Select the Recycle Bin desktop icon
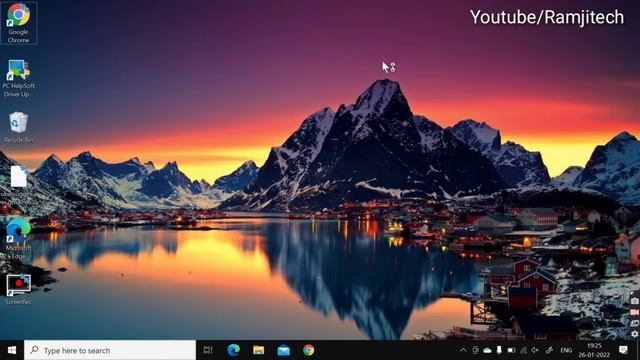The height and width of the screenshot is (360, 640). pos(18,127)
